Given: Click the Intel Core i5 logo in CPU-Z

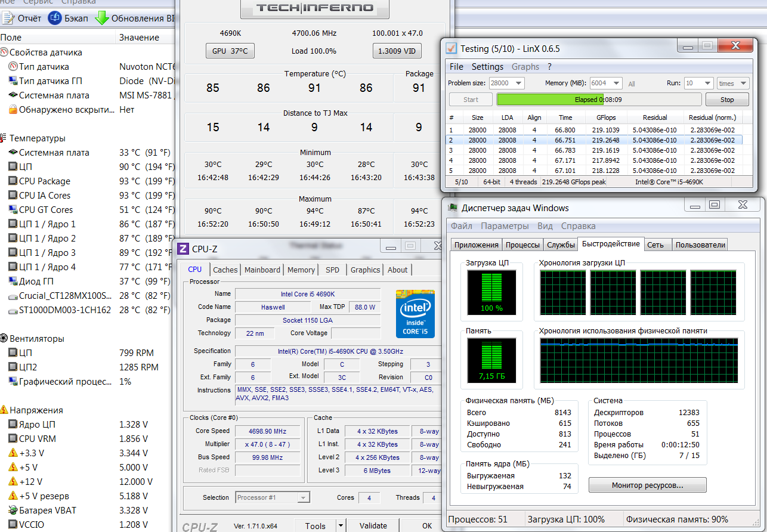Looking at the screenshot, I should point(415,314).
